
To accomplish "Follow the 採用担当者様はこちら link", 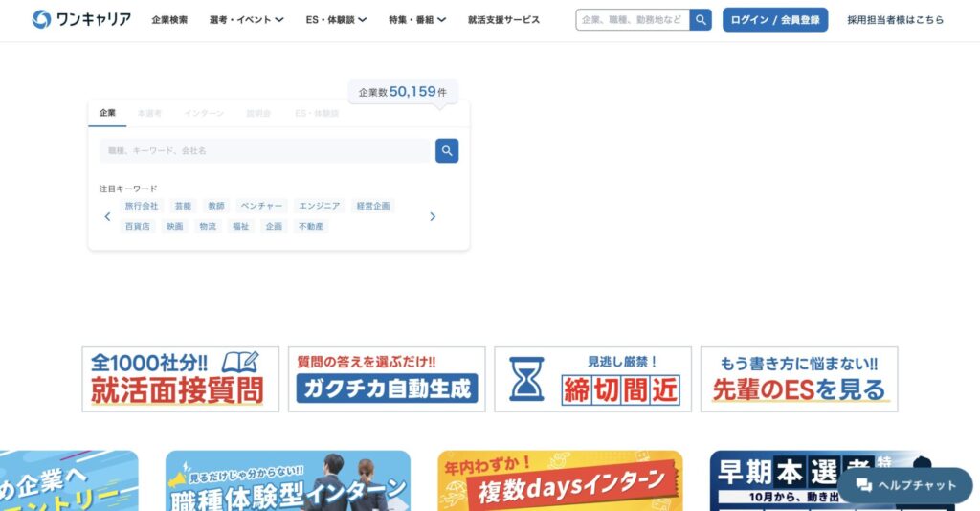I will click(895, 20).
